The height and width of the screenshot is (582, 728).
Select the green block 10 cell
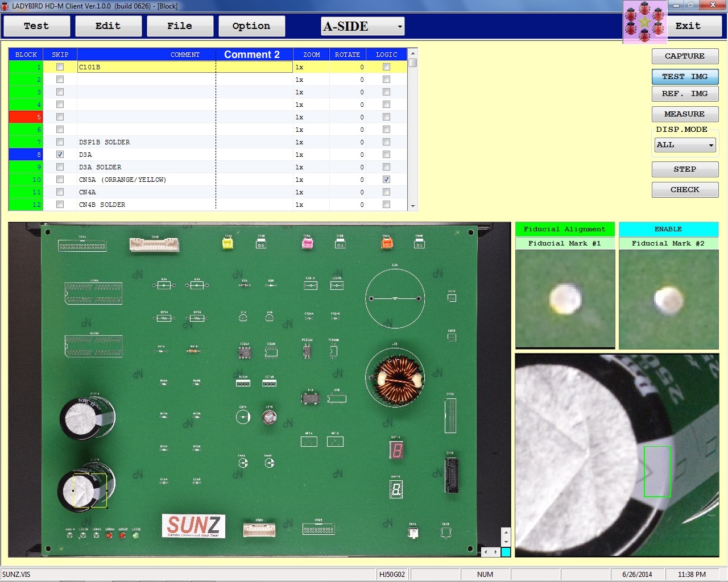click(x=26, y=180)
